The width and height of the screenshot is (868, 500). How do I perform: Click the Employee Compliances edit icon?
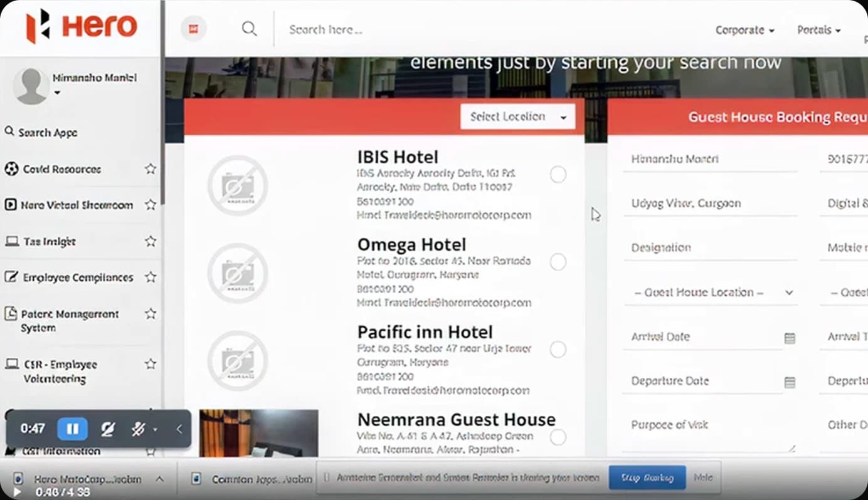click(x=11, y=277)
